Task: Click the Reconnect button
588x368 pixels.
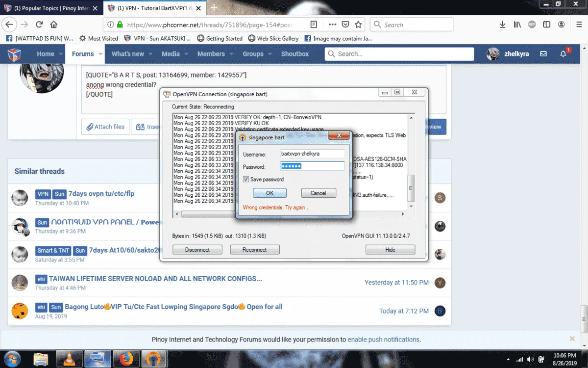Action: 255,250
